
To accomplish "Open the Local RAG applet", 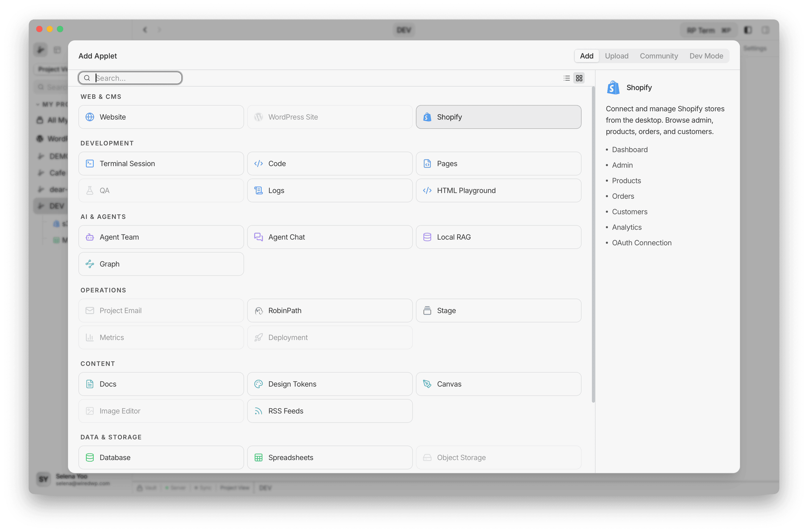I will coord(498,237).
